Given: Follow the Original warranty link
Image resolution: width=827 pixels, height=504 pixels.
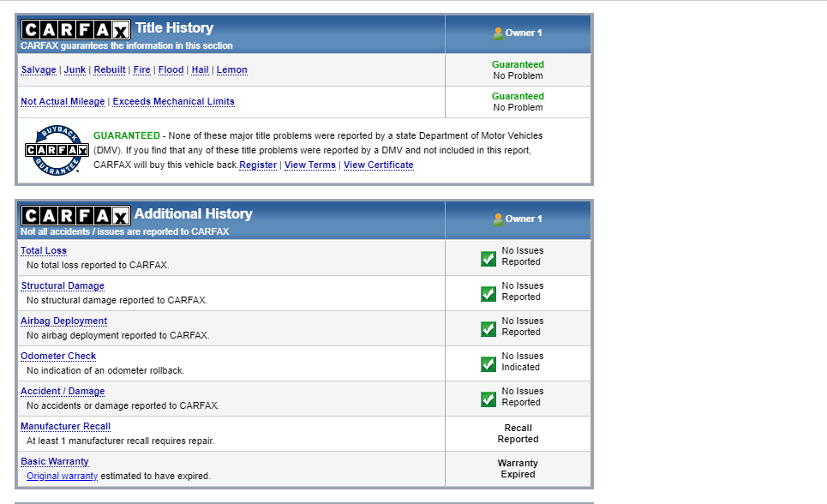Looking at the screenshot, I should (63, 476).
